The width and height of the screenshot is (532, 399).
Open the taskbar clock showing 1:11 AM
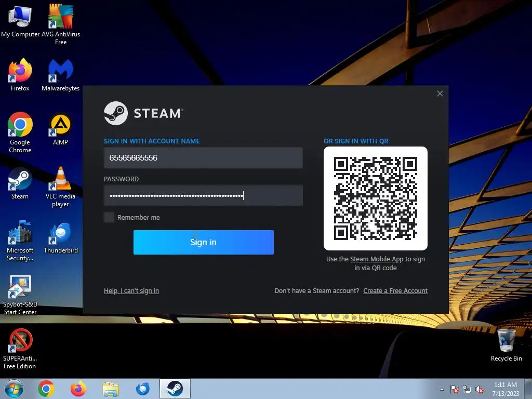click(506, 389)
